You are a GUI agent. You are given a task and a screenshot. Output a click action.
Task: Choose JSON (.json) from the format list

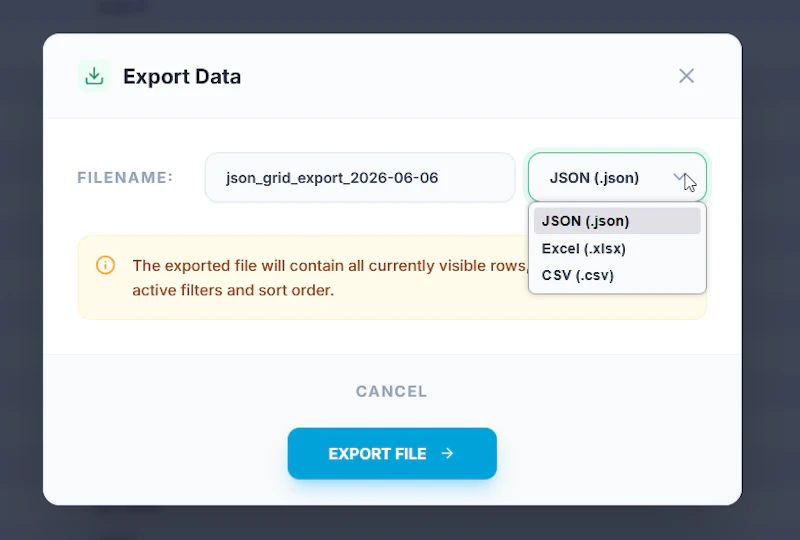617,221
